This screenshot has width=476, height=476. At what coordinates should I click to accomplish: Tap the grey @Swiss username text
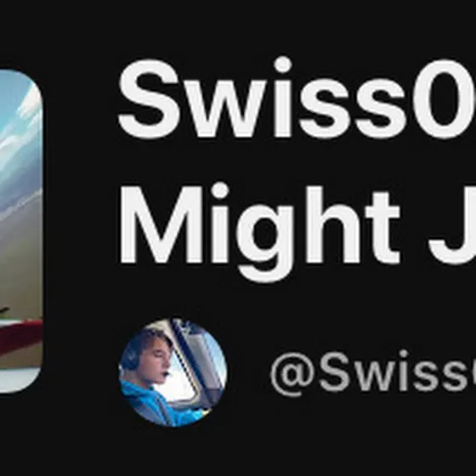[373, 373]
